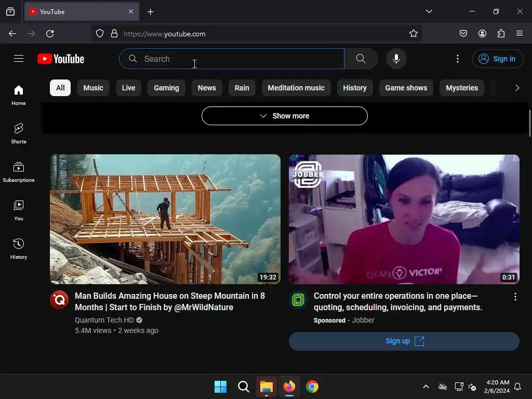Screen dimensions: 532x399
Task: Click the search magnifier button
Action: point(361,59)
